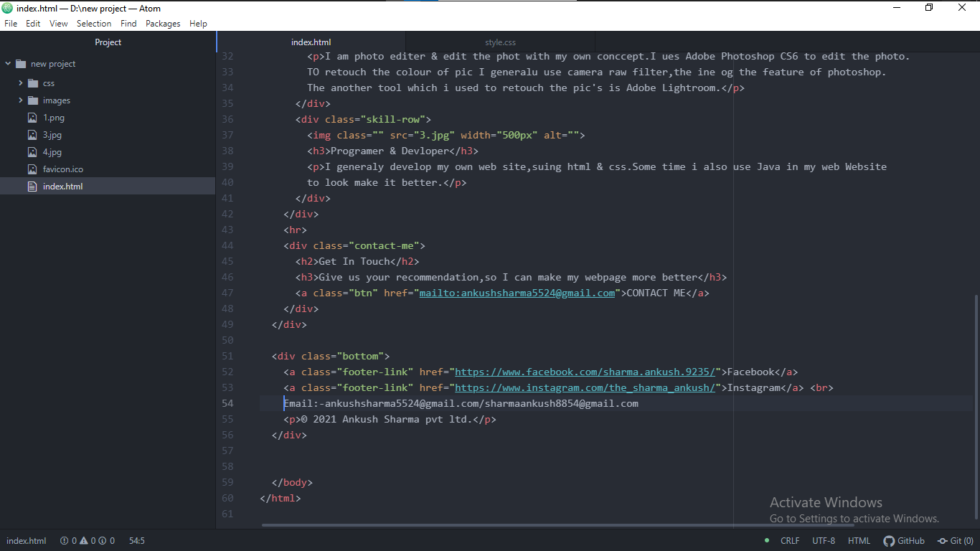Open the Help menu
This screenshot has height=551, width=980.
(198, 24)
